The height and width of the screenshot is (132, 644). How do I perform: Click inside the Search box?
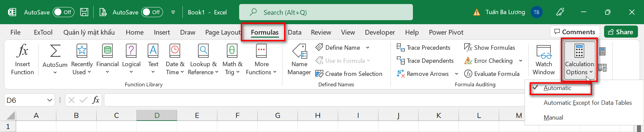(x=326, y=12)
